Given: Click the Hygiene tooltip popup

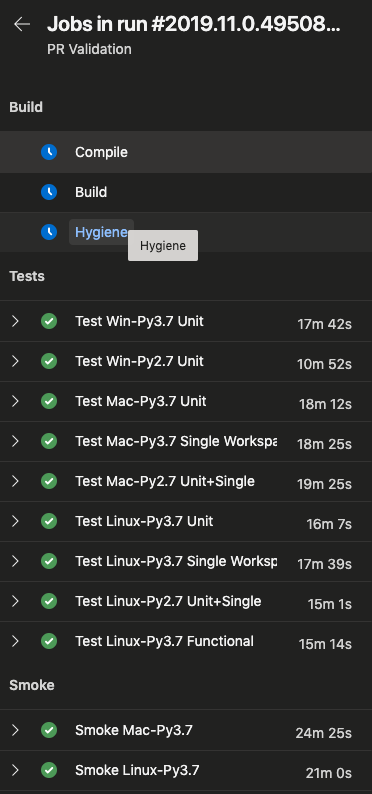Looking at the screenshot, I should coord(163,246).
